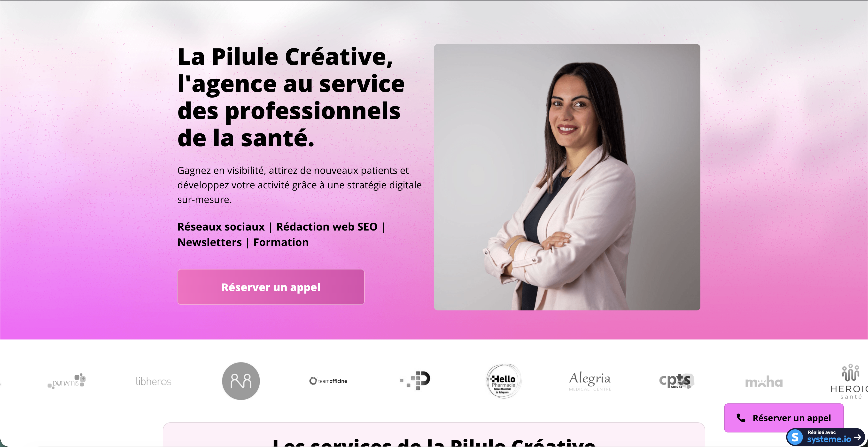Screen dimensions: 868x447
Task: Click the phone icon in floating button
Action: pos(741,418)
